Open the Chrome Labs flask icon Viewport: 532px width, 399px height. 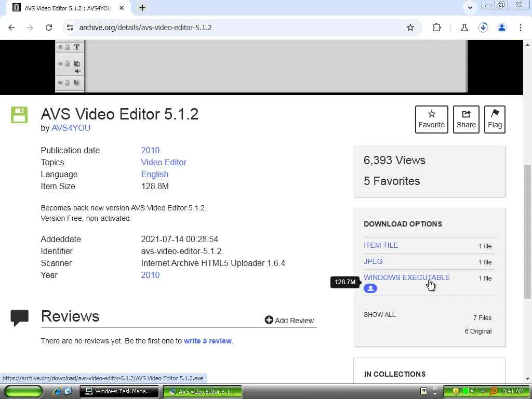(464, 28)
